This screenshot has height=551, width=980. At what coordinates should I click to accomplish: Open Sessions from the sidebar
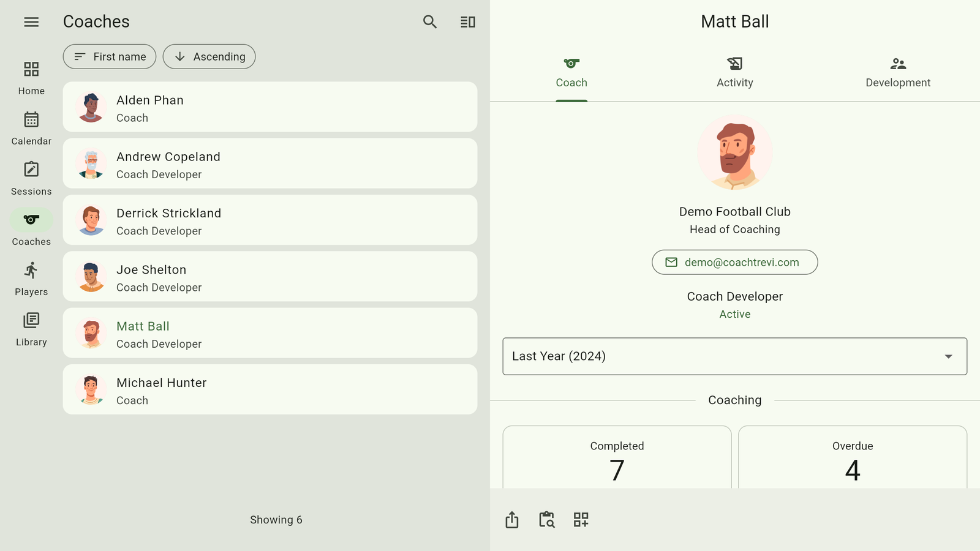(31, 178)
